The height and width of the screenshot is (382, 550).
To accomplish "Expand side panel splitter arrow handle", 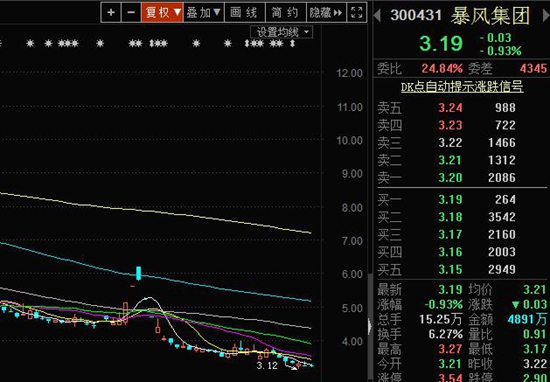I will point(369,326).
